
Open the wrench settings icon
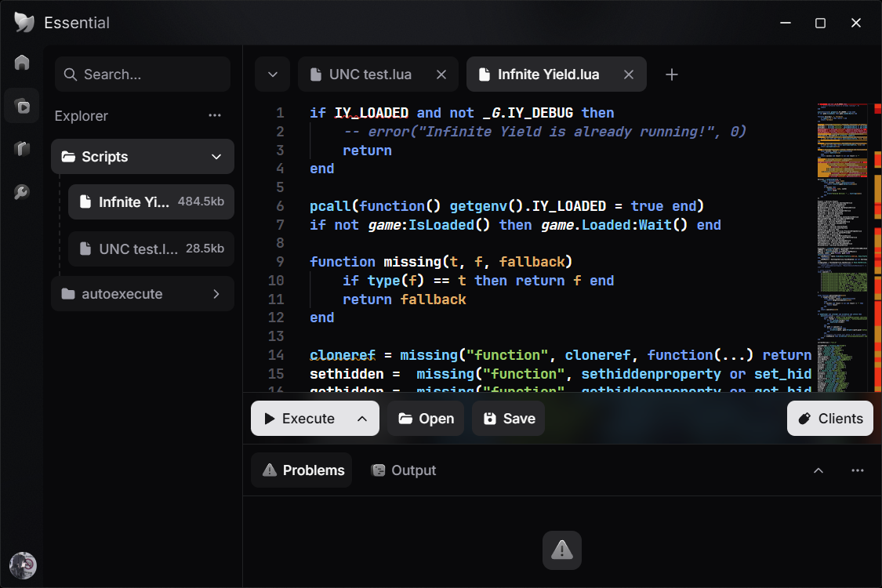pos(22,192)
